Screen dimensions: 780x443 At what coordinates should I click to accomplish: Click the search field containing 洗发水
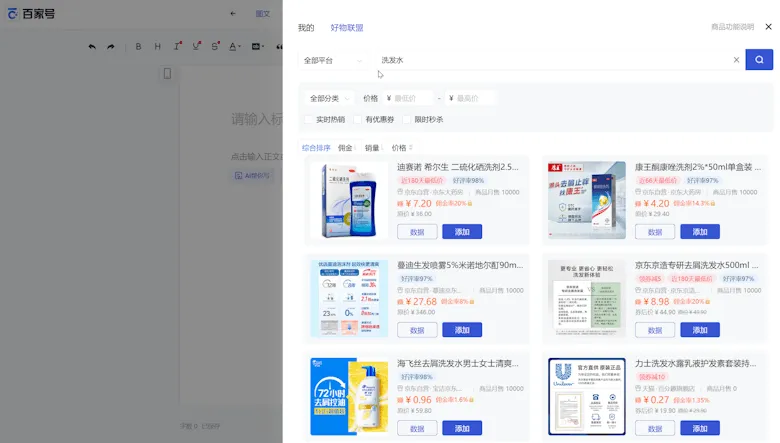555,60
